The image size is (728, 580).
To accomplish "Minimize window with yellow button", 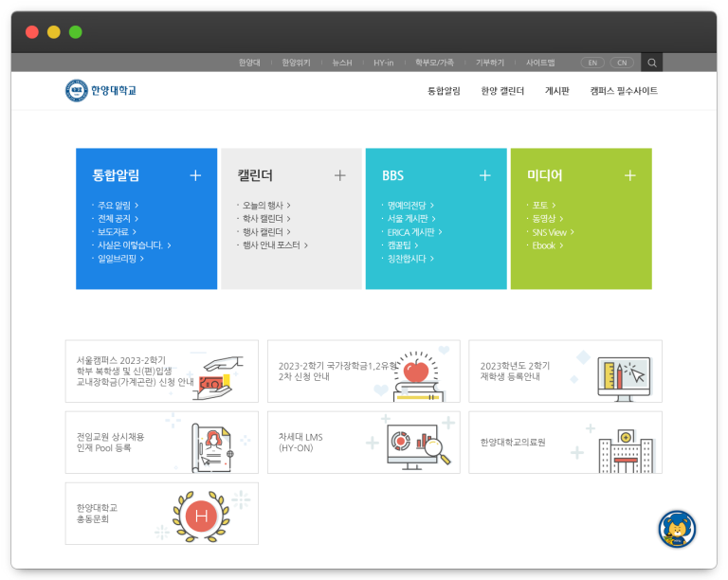I will point(54,32).
